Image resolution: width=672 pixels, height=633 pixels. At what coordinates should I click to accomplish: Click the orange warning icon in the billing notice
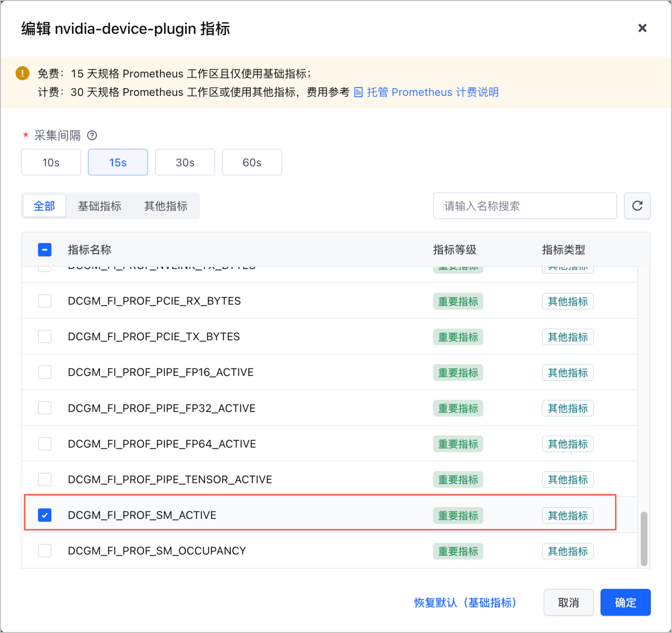22,73
